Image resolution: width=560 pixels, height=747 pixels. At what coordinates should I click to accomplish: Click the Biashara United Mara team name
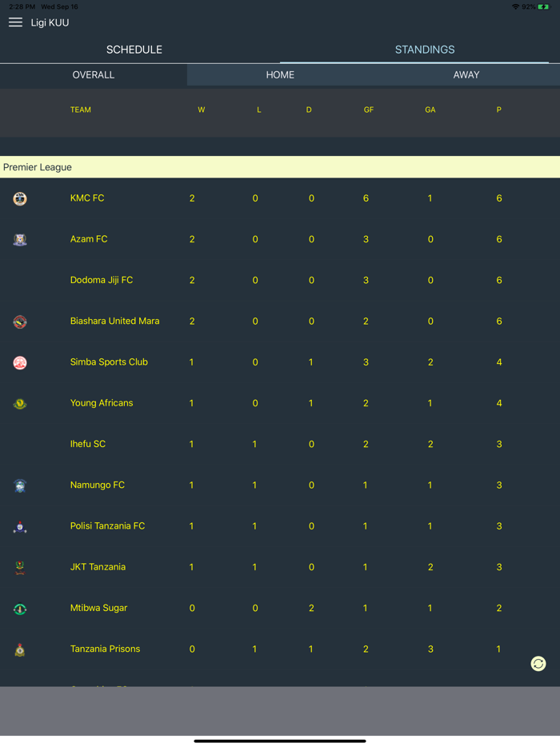(114, 321)
